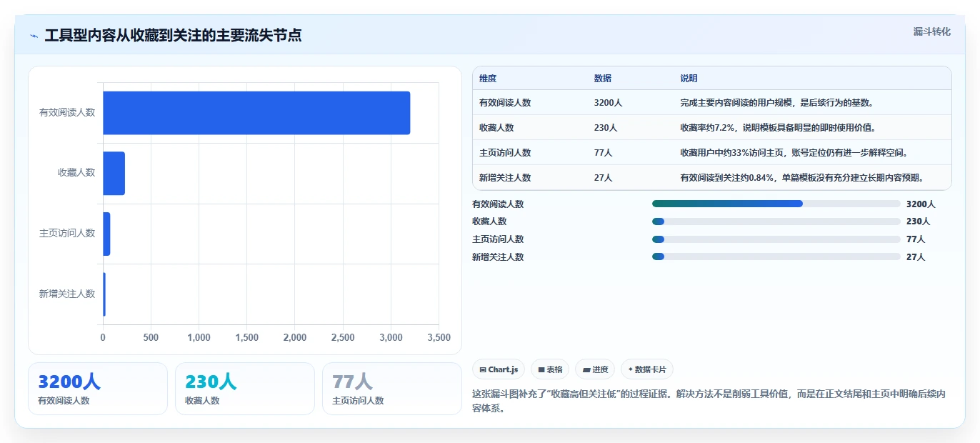This screenshot has width=980, height=443.
Task: Click the summary paragraph starting 这张漏斗图补充了
Action: click(x=709, y=402)
